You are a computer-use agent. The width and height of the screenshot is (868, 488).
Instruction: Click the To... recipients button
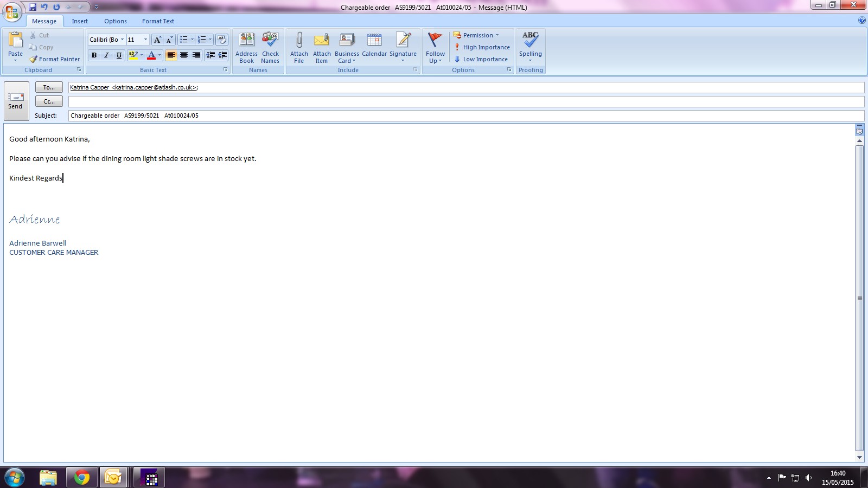[x=49, y=87]
